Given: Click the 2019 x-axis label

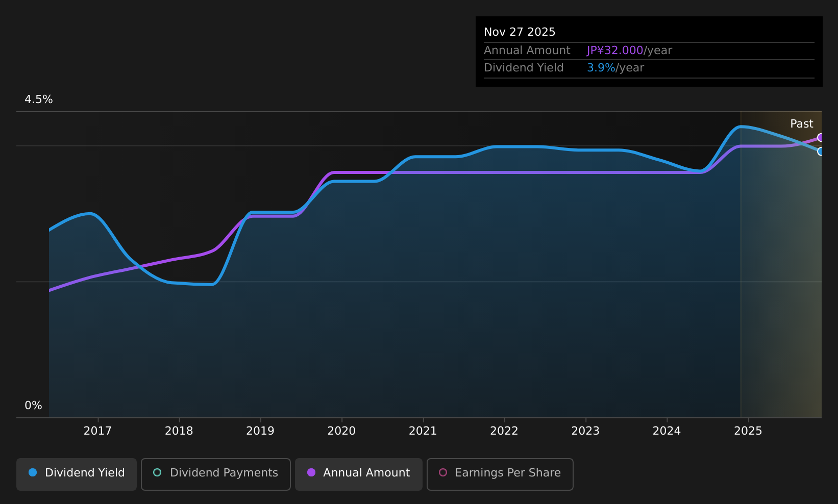Looking at the screenshot, I should point(260,431).
